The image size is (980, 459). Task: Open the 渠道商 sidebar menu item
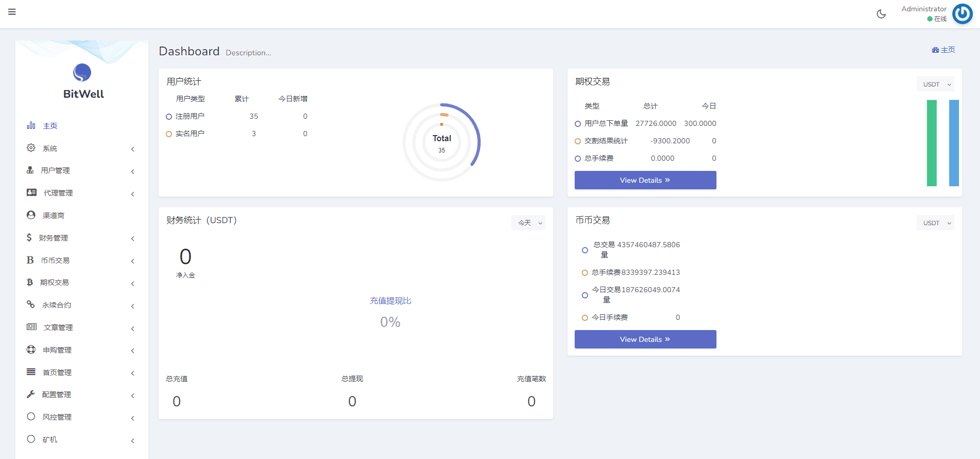coord(53,215)
